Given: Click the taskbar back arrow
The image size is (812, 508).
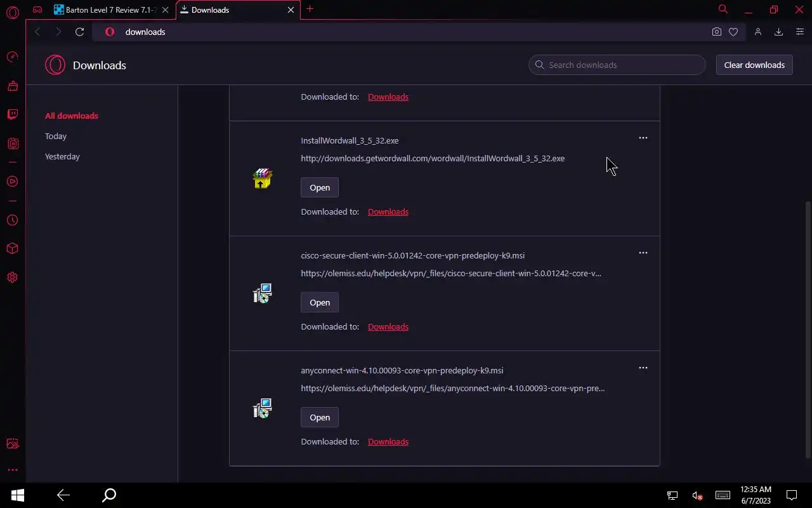Looking at the screenshot, I should pyautogui.click(x=63, y=495).
